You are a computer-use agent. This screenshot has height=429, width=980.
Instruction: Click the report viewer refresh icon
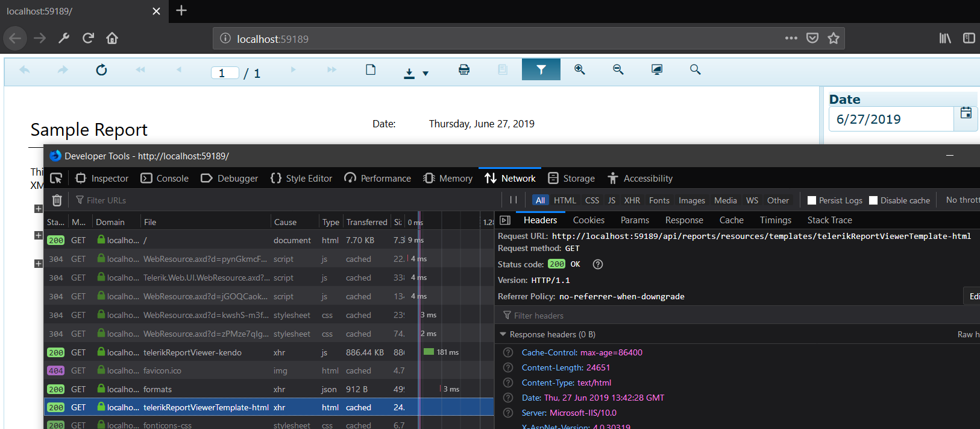click(101, 70)
